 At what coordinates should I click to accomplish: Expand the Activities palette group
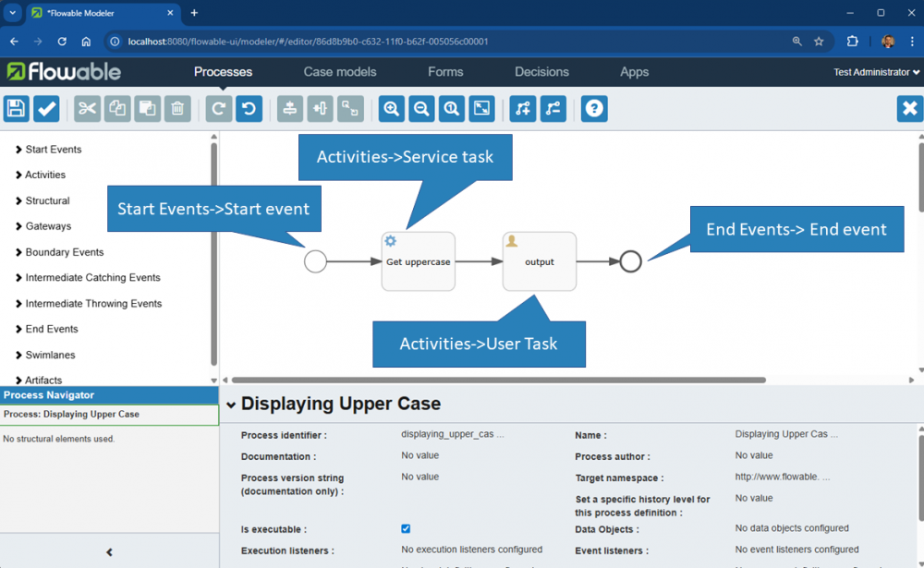(44, 175)
